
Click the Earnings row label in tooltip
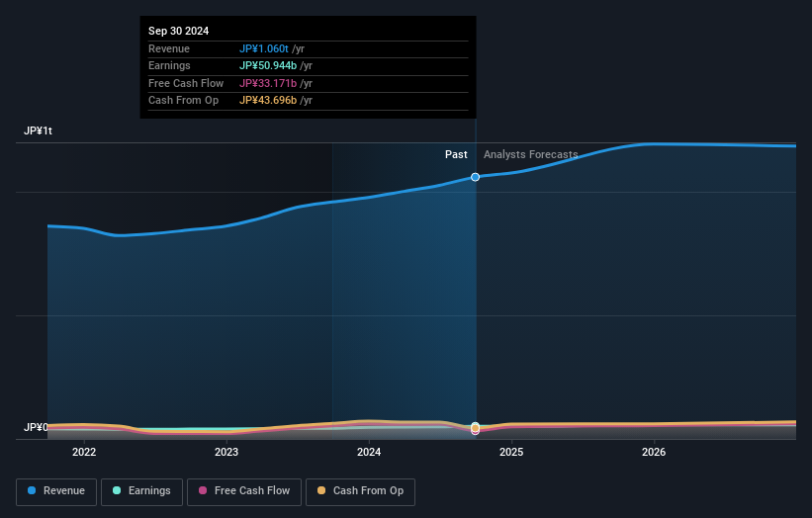coord(169,65)
